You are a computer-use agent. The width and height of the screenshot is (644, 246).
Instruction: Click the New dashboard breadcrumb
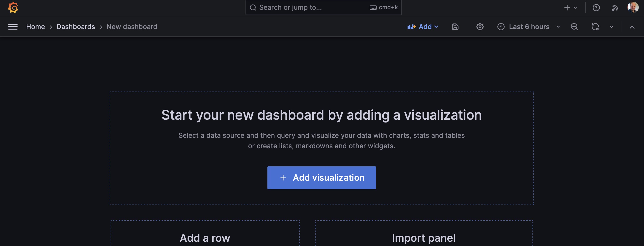click(x=132, y=27)
